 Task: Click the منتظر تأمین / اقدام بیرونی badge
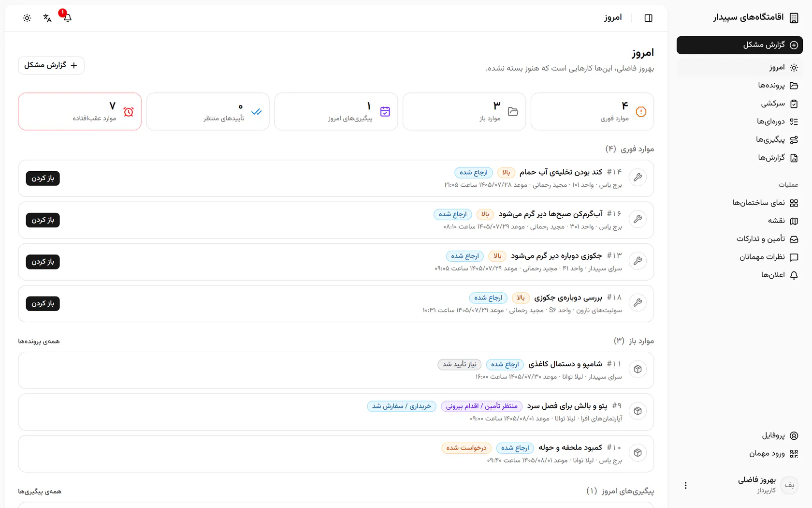pyautogui.click(x=482, y=406)
